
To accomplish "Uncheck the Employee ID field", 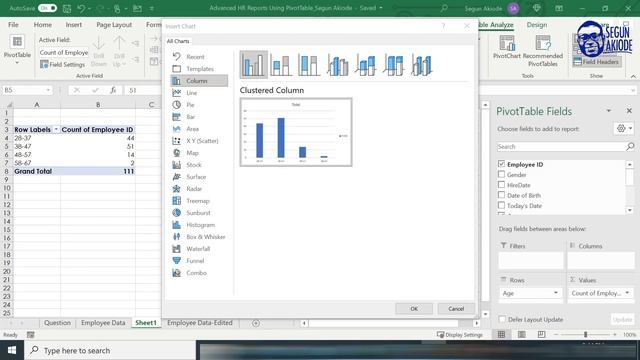I will (x=501, y=164).
